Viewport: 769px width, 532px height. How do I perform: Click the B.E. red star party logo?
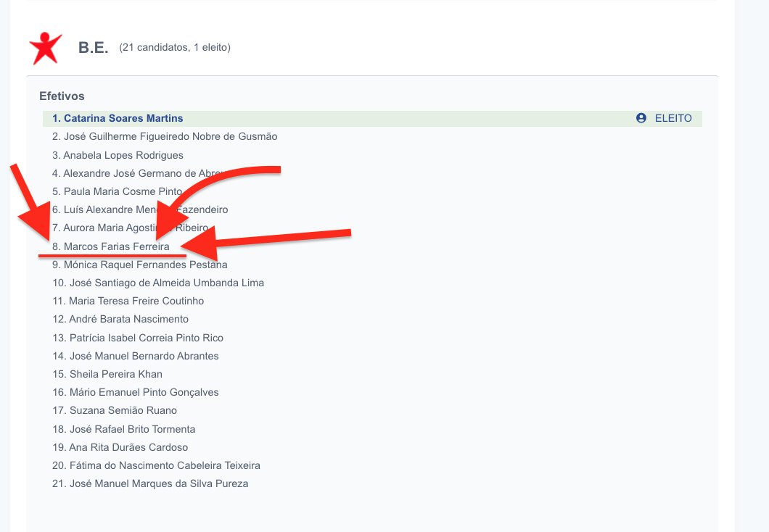click(x=46, y=48)
